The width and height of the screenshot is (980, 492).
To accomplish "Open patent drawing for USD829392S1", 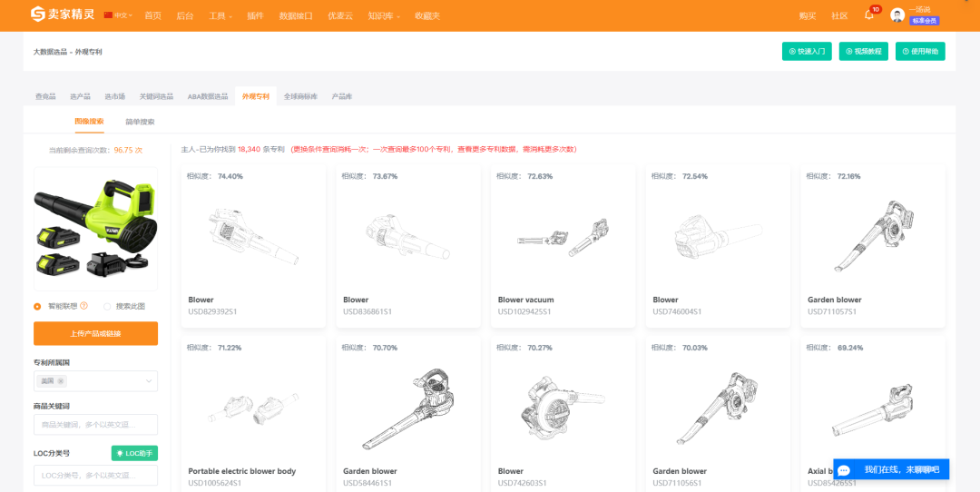I will 253,238.
